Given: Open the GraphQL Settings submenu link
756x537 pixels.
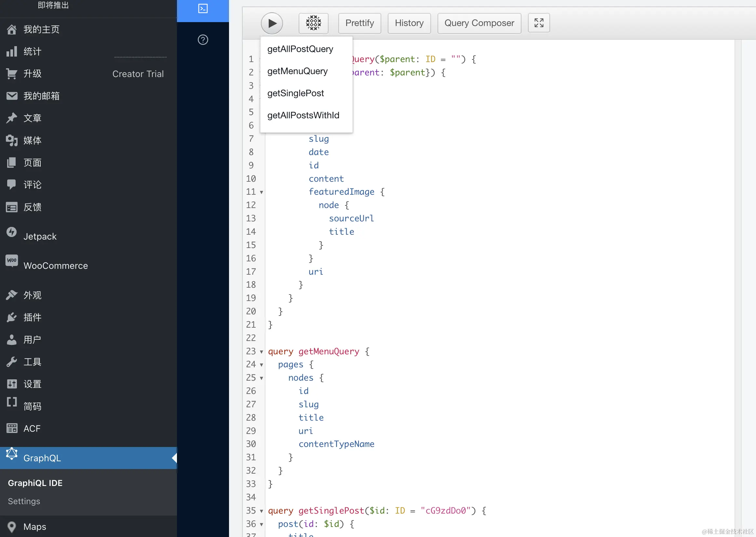Looking at the screenshot, I should (x=24, y=501).
